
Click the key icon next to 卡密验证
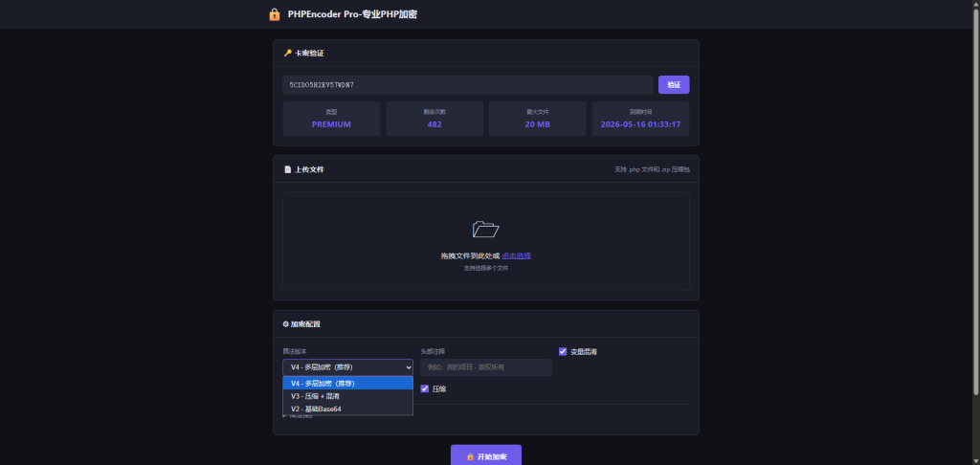point(287,53)
